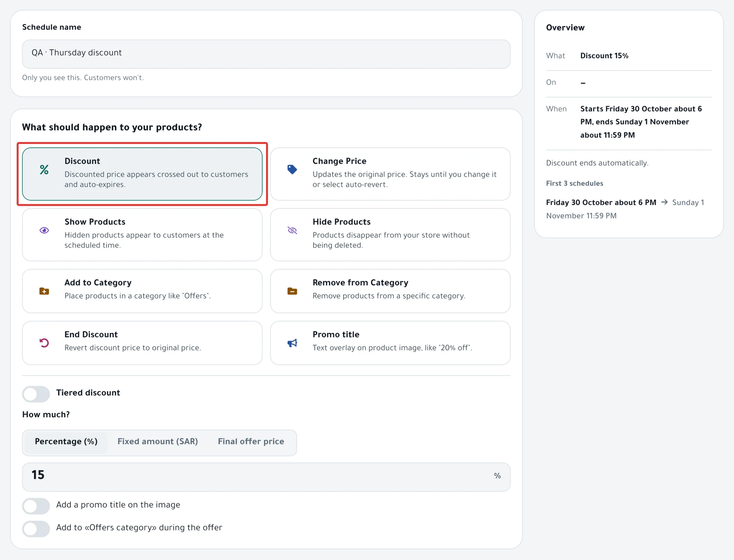The image size is (734, 560).
Task: Select the Fixed amount (SAR) tab
Action: (158, 442)
